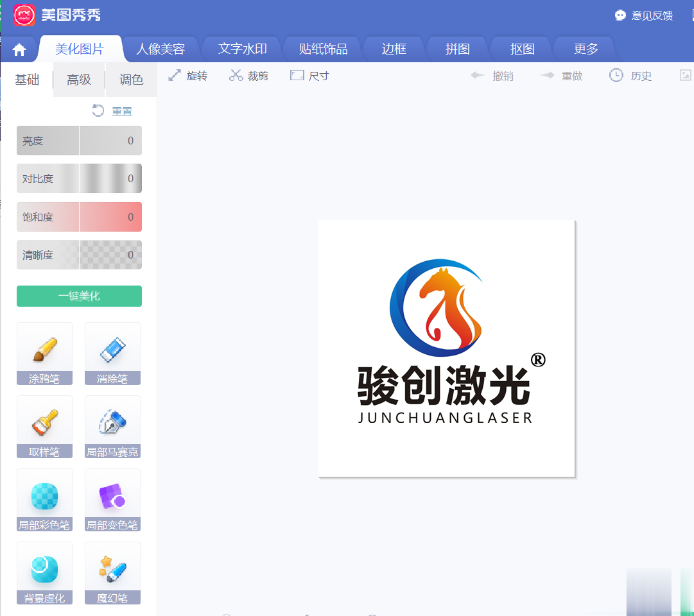Select the 基础 sub-tab
This screenshot has width=694, height=616.
(x=27, y=80)
